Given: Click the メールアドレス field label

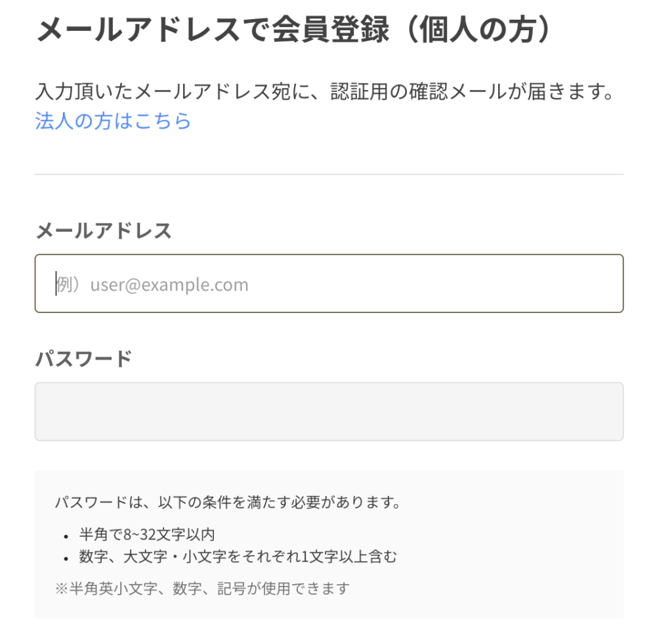Looking at the screenshot, I should 104,231.
